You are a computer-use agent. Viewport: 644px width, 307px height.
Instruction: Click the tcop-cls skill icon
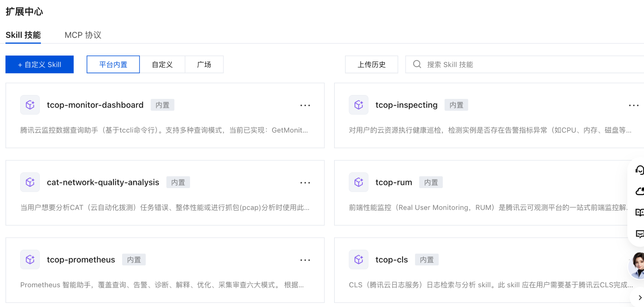359,260
